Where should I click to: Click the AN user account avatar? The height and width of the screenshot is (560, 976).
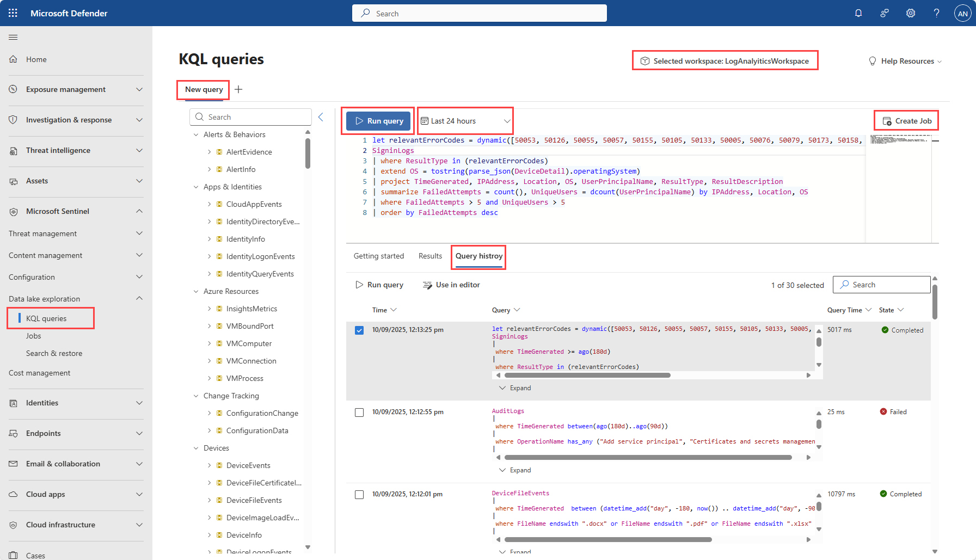pyautogui.click(x=962, y=13)
